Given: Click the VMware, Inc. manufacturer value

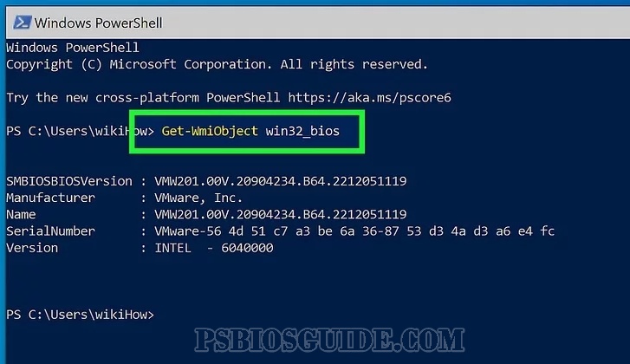Looking at the screenshot, I should pyautogui.click(x=198, y=198).
